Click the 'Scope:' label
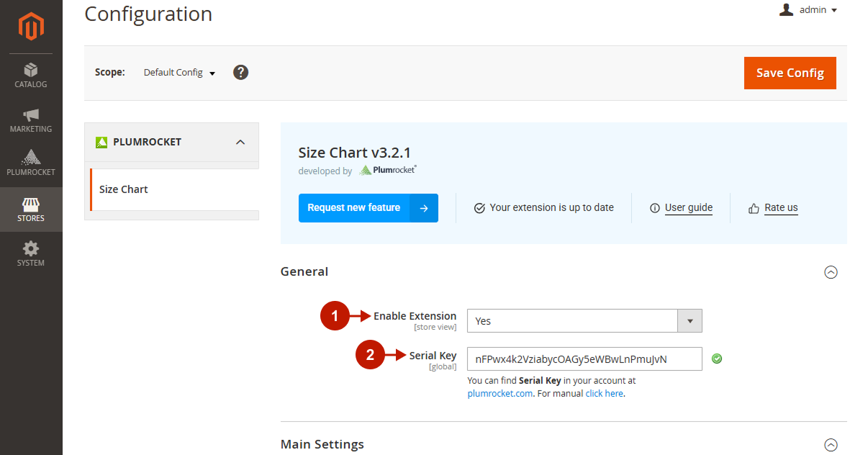 pos(110,72)
